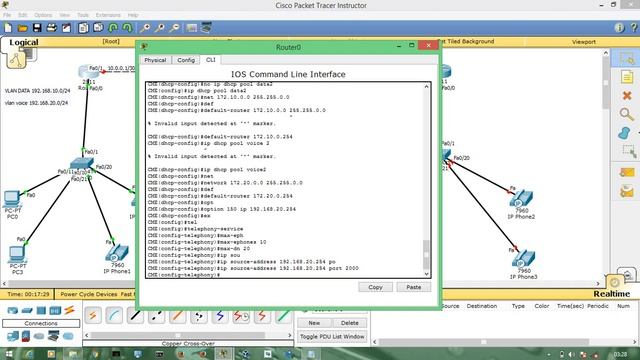The image size is (640, 360).
Task: Zoom in with the magnifier plus icon
Action: 145,28
